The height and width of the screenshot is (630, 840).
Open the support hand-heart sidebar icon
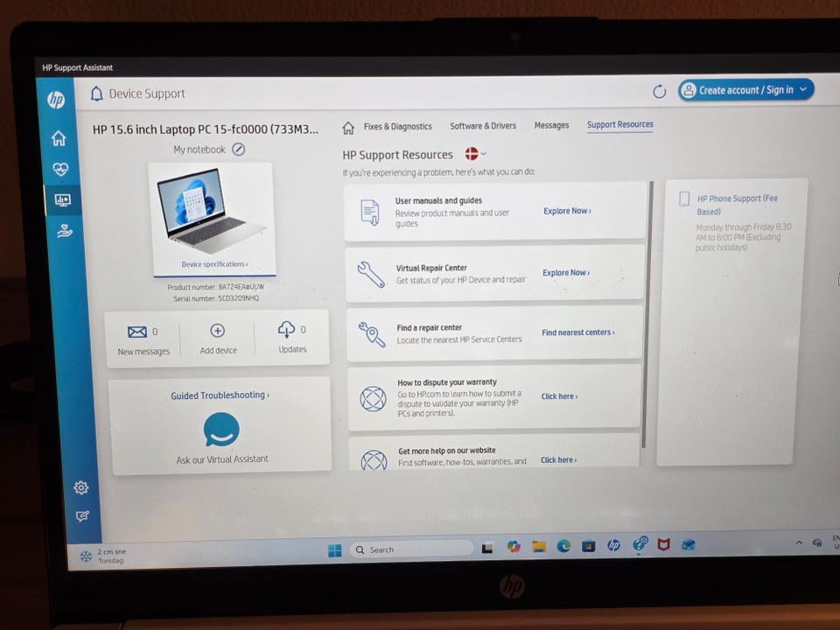click(65, 231)
